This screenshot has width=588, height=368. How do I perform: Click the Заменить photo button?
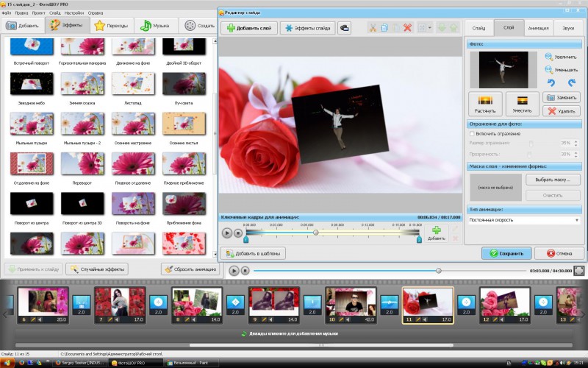pos(562,98)
